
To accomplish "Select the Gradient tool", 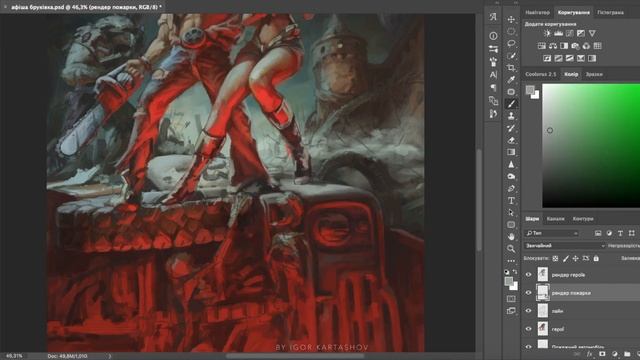I will coord(511,152).
